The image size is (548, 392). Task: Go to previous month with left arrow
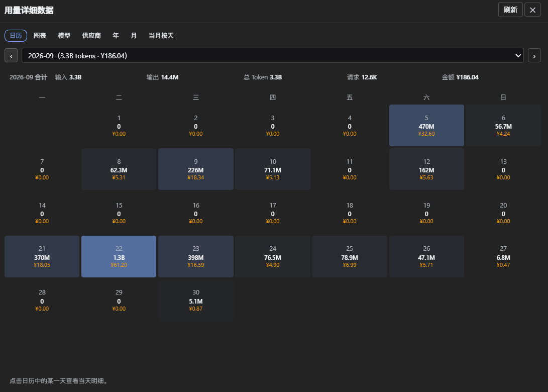click(11, 56)
